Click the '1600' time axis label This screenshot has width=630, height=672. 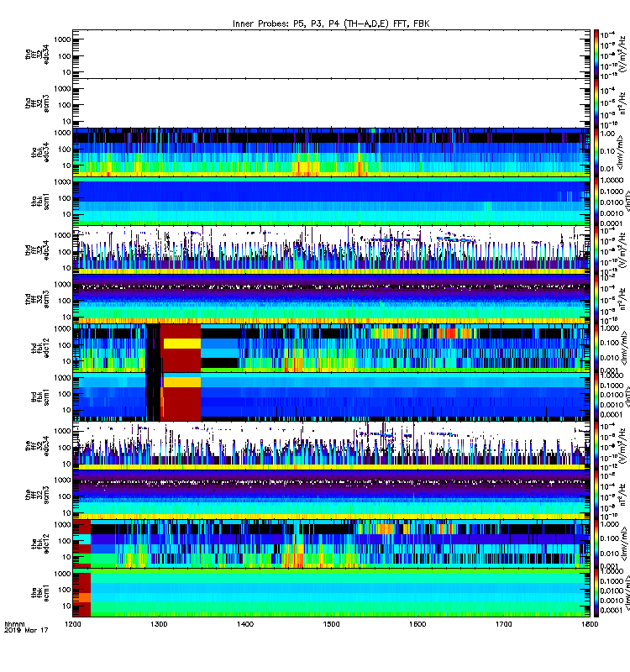417,624
